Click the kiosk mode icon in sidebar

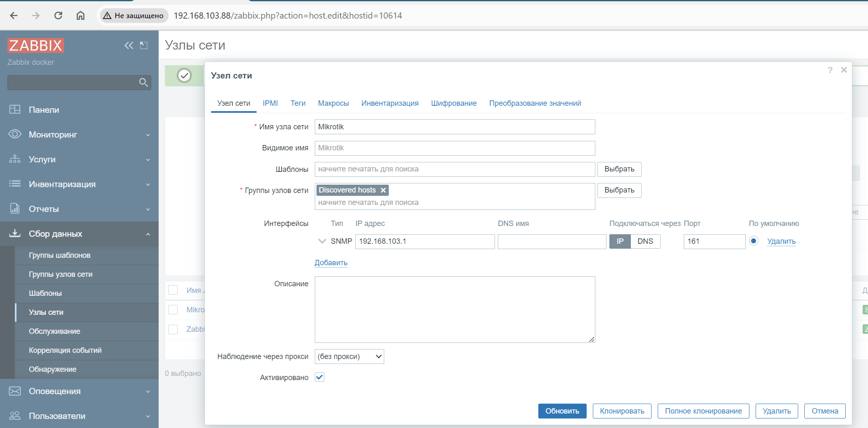[x=144, y=45]
